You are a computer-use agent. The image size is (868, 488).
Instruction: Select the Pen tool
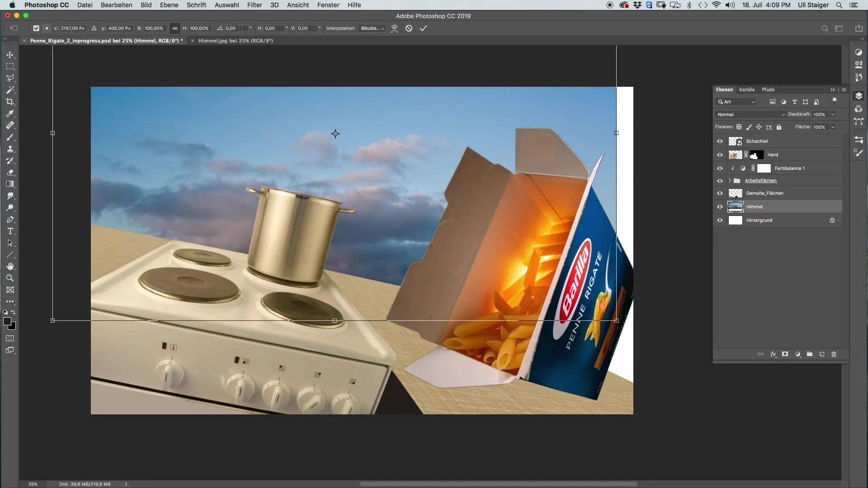[10, 219]
